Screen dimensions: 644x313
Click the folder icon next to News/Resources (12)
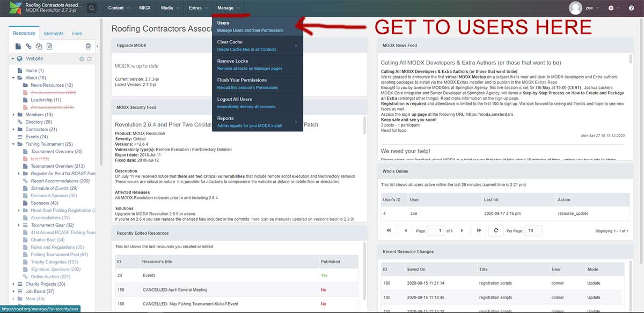click(x=26, y=85)
